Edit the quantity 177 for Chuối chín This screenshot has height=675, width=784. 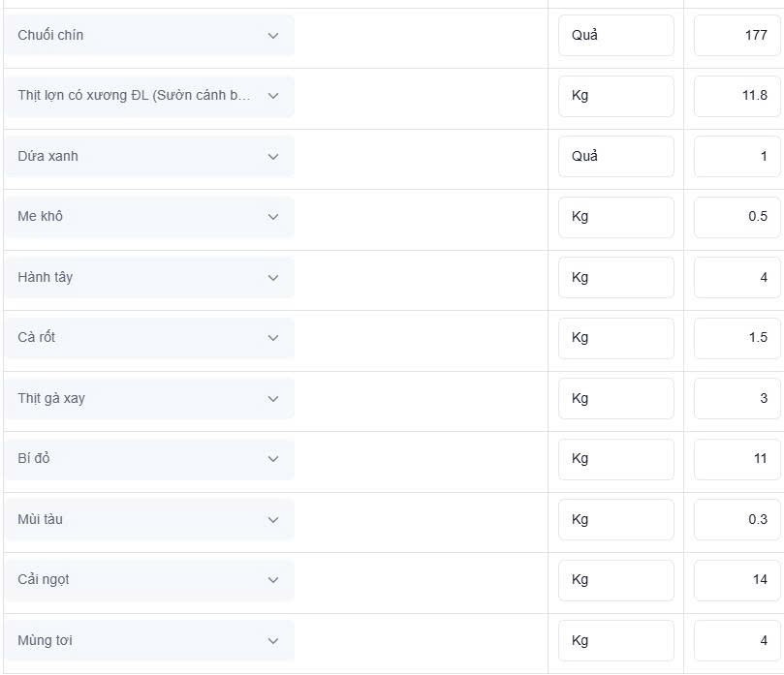[x=737, y=35]
